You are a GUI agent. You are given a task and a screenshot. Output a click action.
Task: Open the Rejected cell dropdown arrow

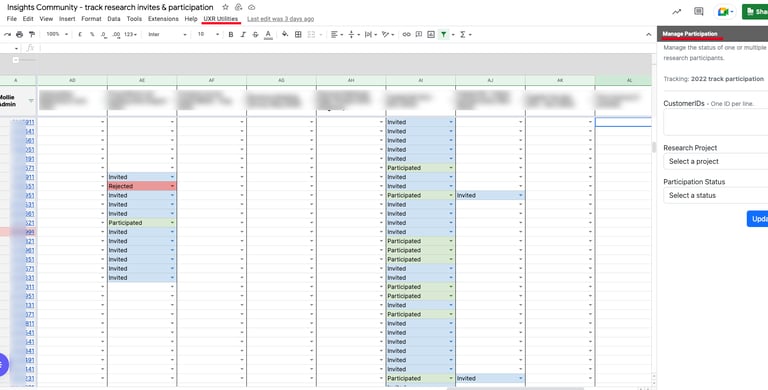coord(172,186)
